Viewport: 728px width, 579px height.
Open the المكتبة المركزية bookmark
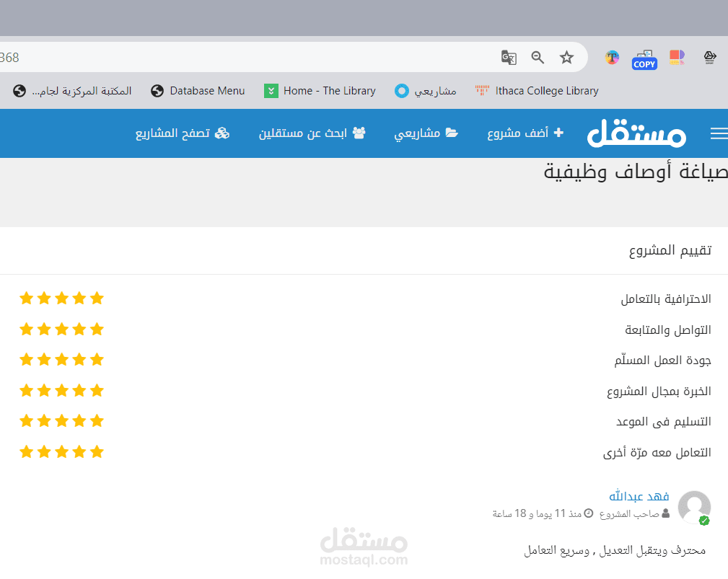72,91
